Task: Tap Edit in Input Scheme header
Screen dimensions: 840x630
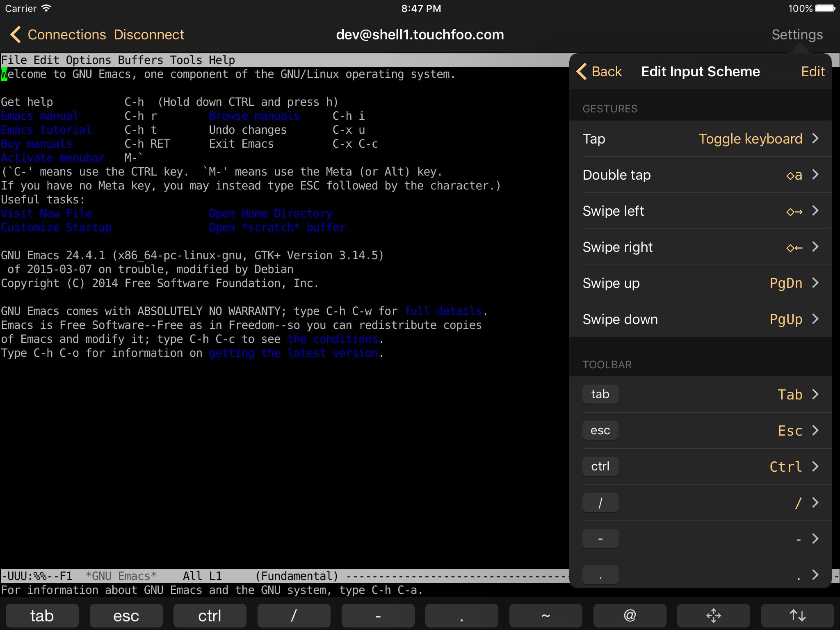Action: (813, 71)
